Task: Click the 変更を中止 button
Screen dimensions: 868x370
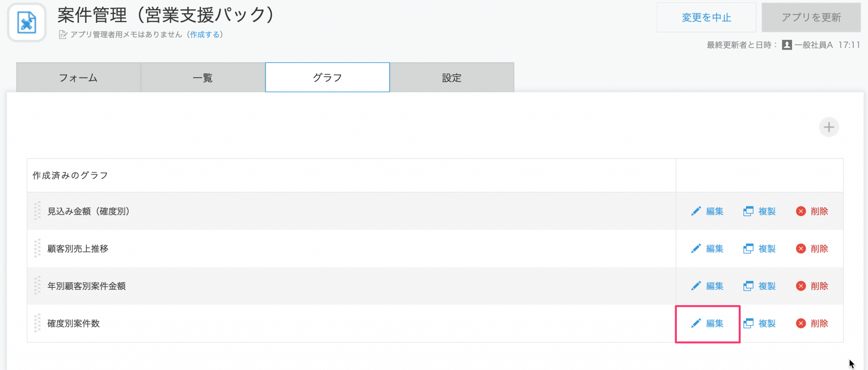Action: point(707,17)
